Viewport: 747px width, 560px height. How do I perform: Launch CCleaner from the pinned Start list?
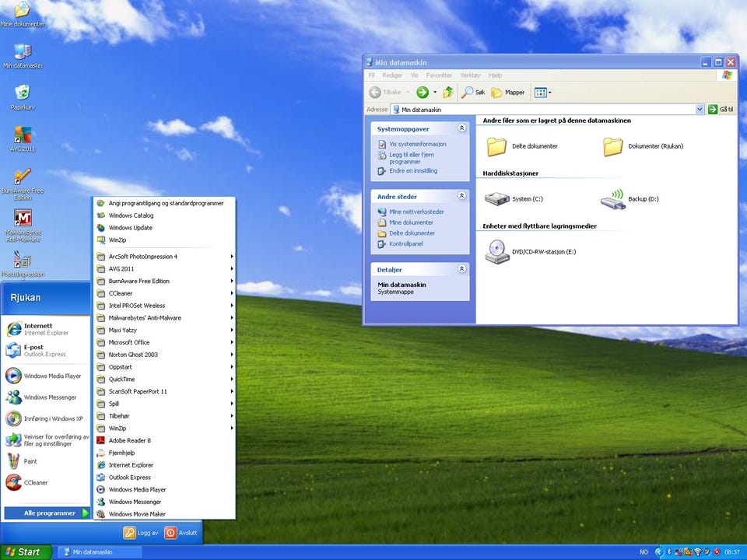click(x=35, y=483)
